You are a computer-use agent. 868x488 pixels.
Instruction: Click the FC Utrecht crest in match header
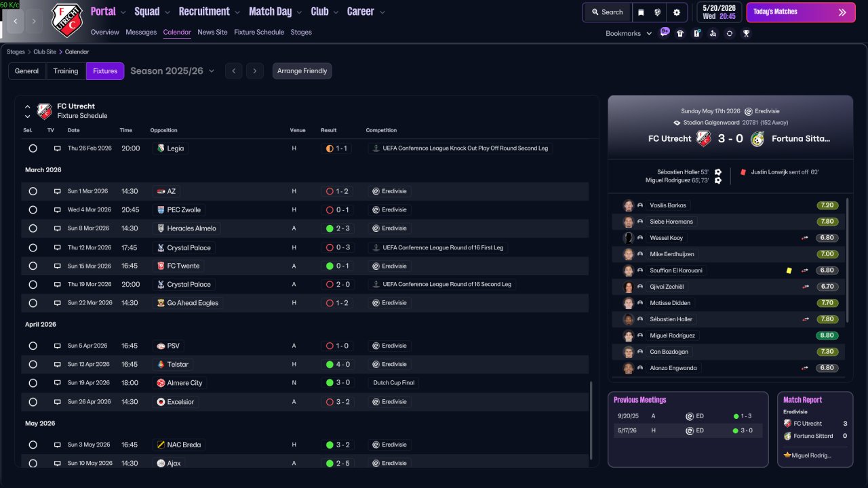pos(703,138)
